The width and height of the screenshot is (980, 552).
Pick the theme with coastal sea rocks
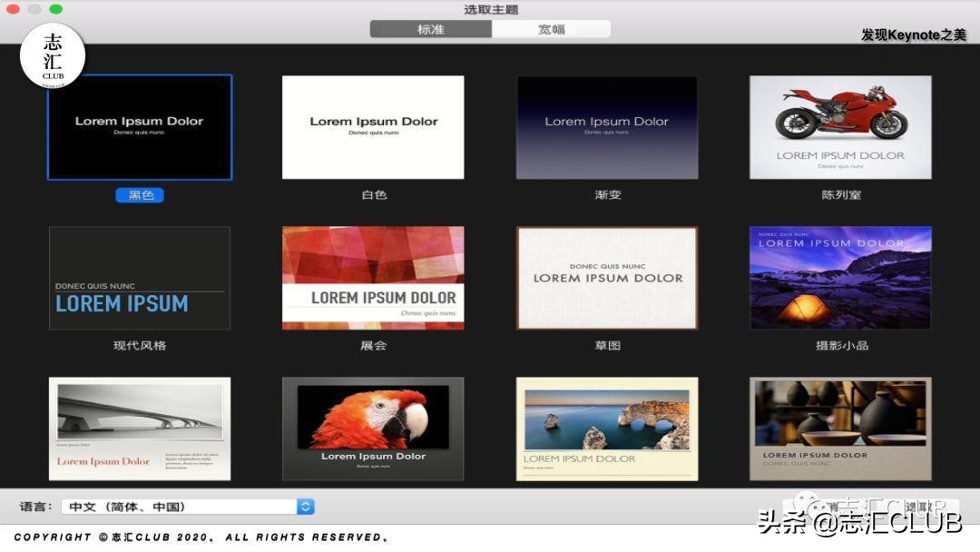[607, 429]
